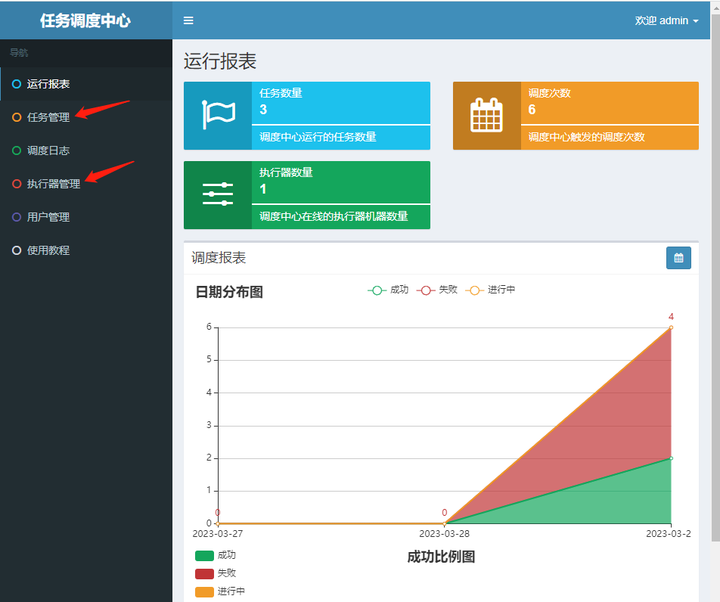Image resolution: width=720 pixels, height=602 pixels.
Task: Open the date range calendar button in 调度报表
Action: 679,258
